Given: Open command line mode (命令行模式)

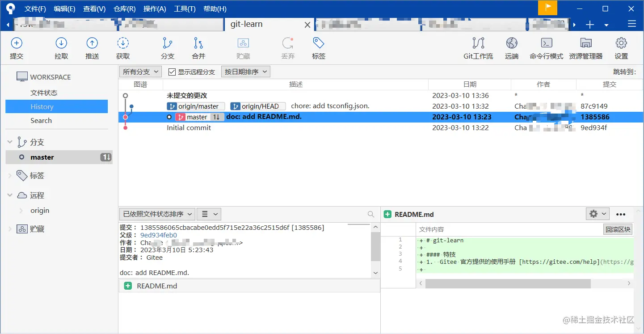Looking at the screenshot, I should point(546,48).
